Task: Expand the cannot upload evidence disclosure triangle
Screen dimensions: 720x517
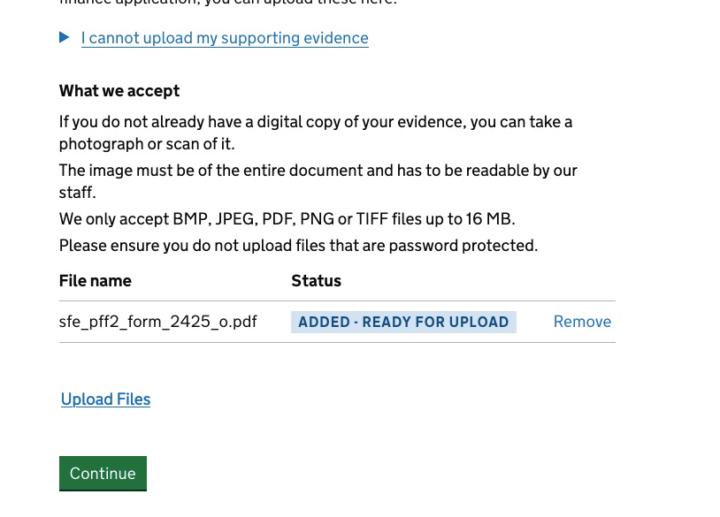Action: point(65,38)
